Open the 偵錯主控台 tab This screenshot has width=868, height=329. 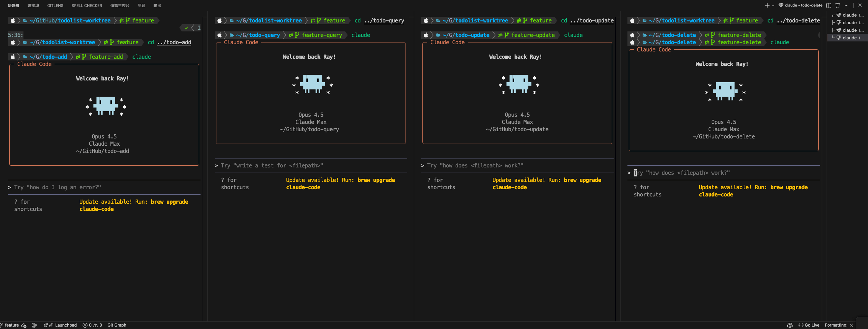(x=120, y=6)
